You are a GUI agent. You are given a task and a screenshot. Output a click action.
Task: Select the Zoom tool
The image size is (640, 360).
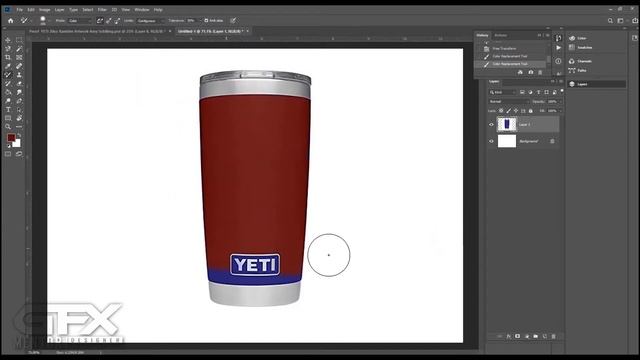[x=8, y=127]
